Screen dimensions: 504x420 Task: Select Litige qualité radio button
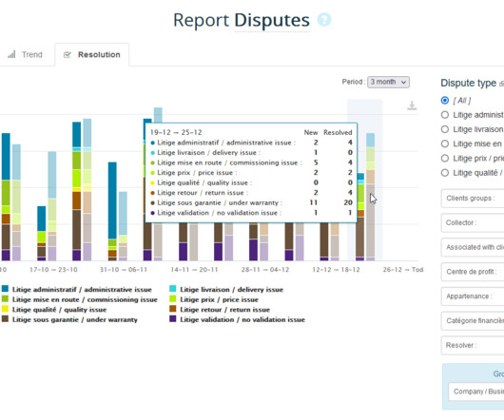tap(445, 173)
